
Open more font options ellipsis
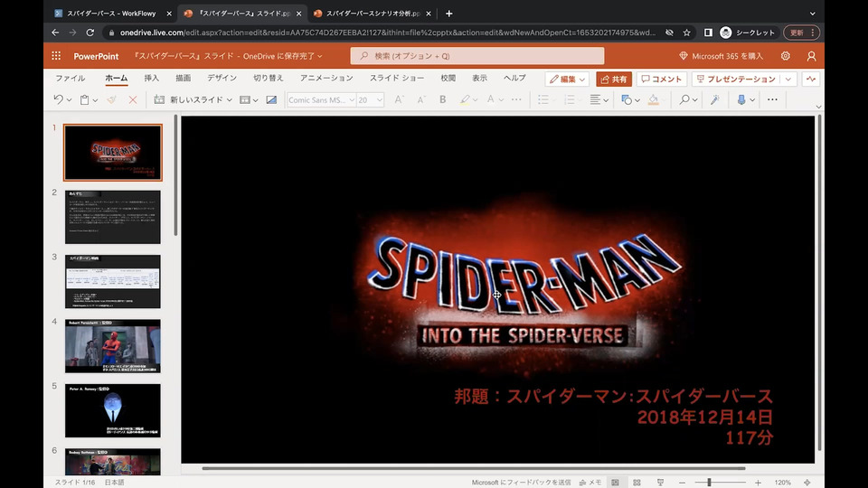pyautogui.click(x=516, y=99)
